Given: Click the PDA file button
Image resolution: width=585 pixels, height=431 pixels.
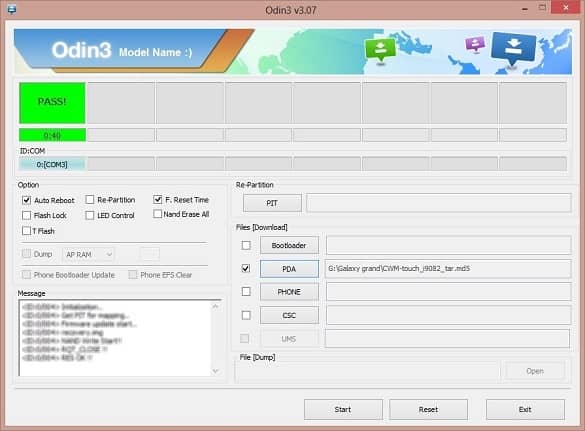Looking at the screenshot, I should click(x=289, y=269).
